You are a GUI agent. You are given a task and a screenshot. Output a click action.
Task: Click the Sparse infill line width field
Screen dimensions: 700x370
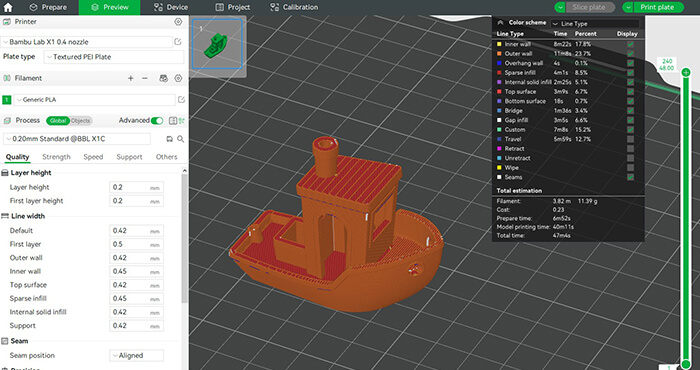136,299
